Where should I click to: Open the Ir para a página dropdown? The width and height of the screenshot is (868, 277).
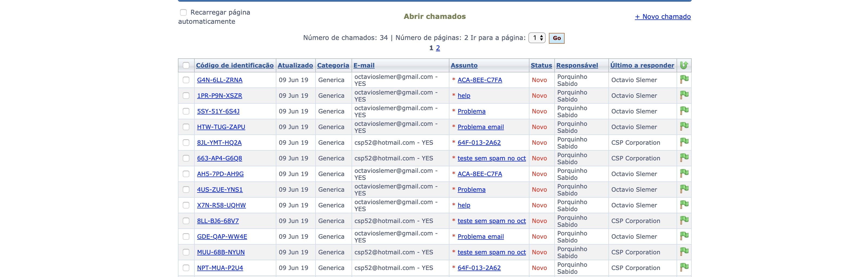537,38
